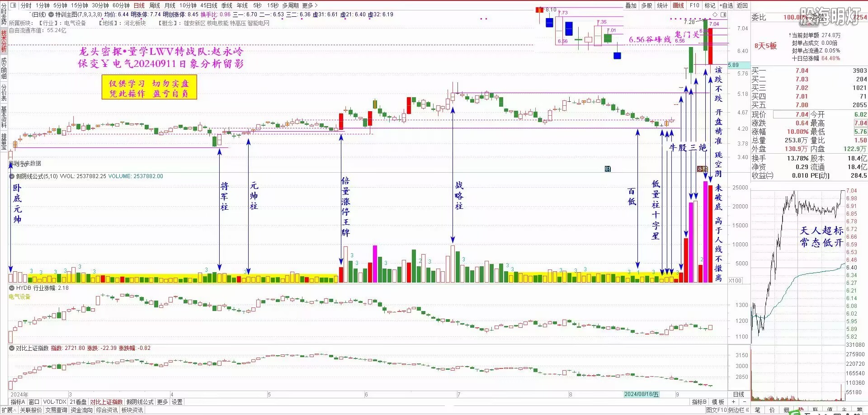Viewport: 868px width, 415px height.
Task: Switch to 分时 chart period
Action: point(26,5)
